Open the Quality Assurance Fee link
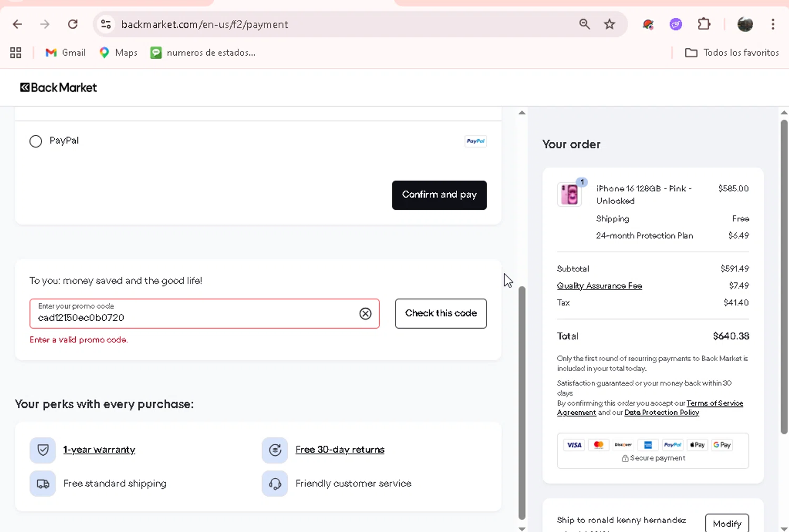This screenshot has width=789, height=532. [x=600, y=285]
